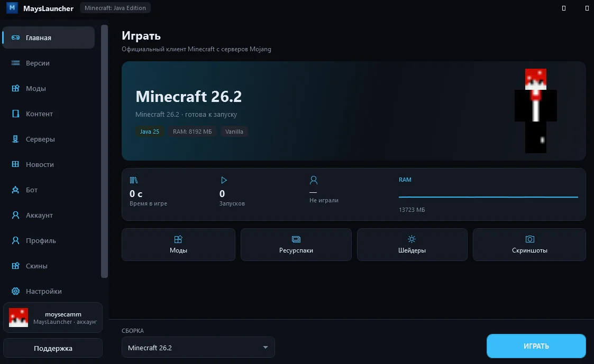Click the Бот robot icon
Image resolution: width=594 pixels, height=364 pixels.
click(15, 190)
